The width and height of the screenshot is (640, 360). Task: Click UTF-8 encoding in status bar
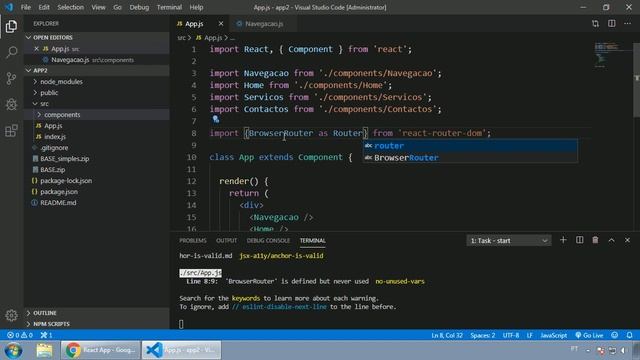click(x=511, y=335)
